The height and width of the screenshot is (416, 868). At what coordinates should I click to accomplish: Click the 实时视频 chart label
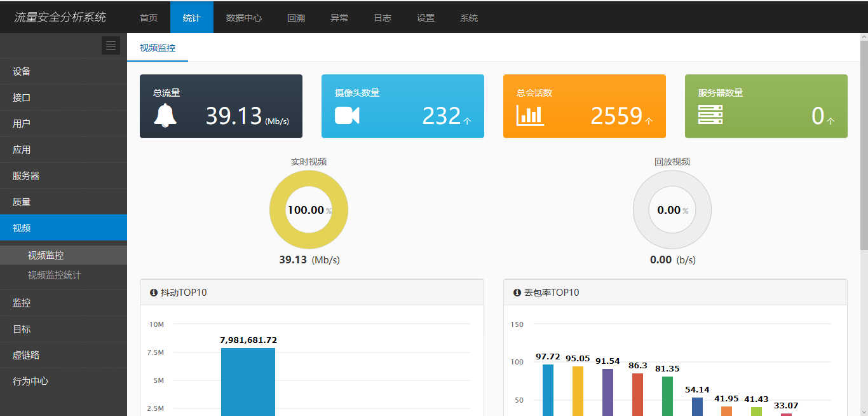309,162
